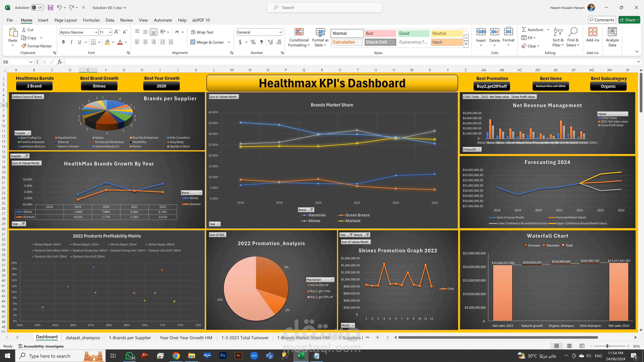Open the Supplier filter on Brands per Supplier chart

[23, 133]
